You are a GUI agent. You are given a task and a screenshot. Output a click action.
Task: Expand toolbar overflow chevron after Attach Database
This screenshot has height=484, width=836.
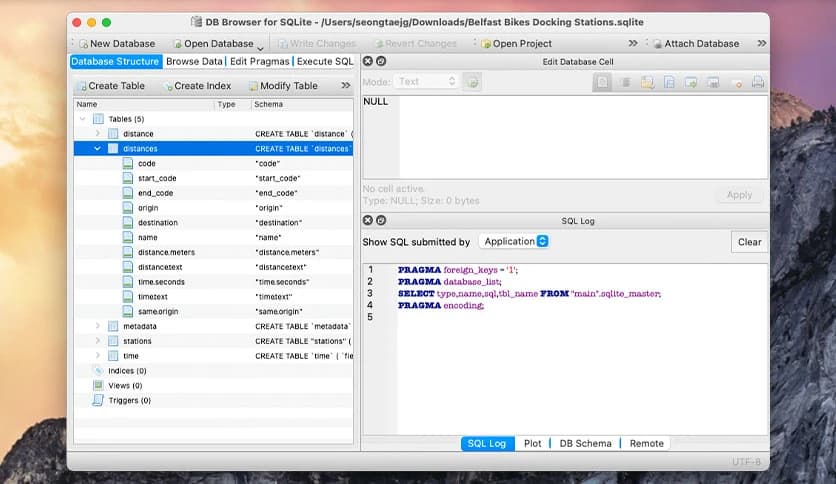(x=762, y=43)
